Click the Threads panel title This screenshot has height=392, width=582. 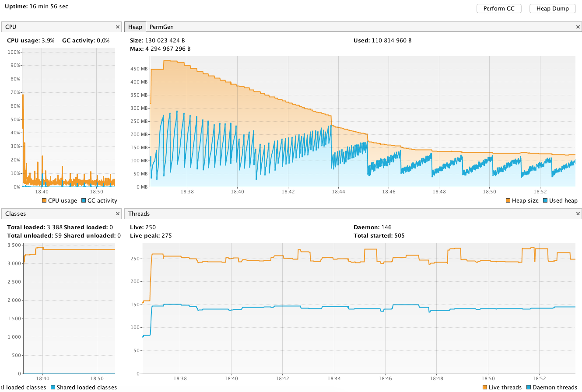click(x=139, y=214)
